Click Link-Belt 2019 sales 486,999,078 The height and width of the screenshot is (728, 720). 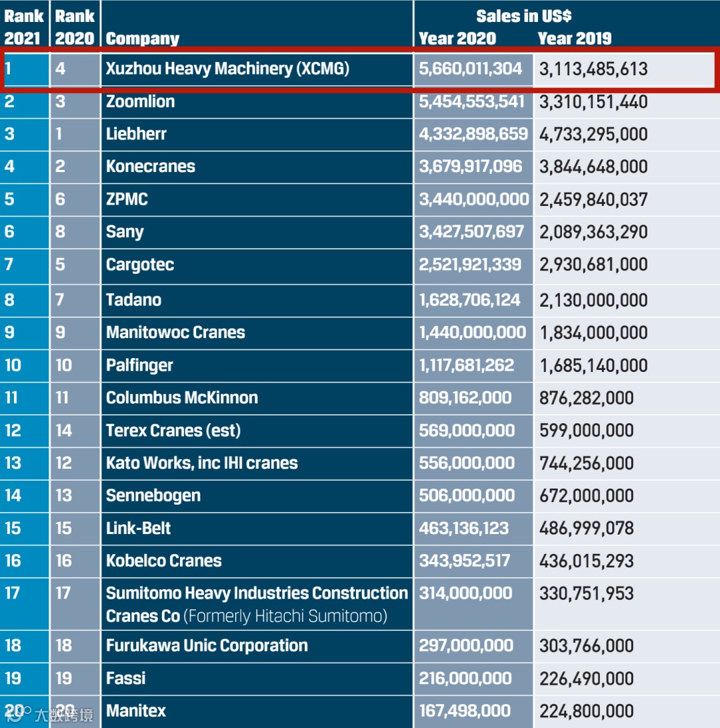tap(586, 529)
